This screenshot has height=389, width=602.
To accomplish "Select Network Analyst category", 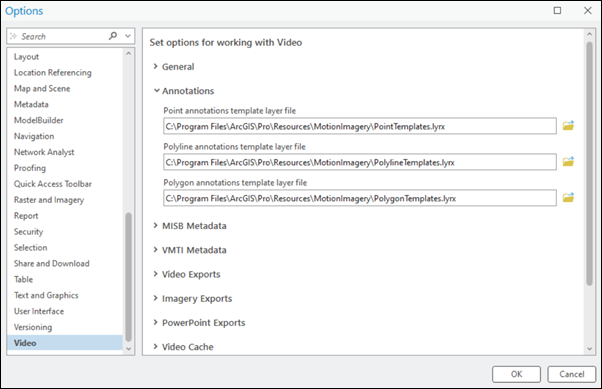I will coord(65,152).
